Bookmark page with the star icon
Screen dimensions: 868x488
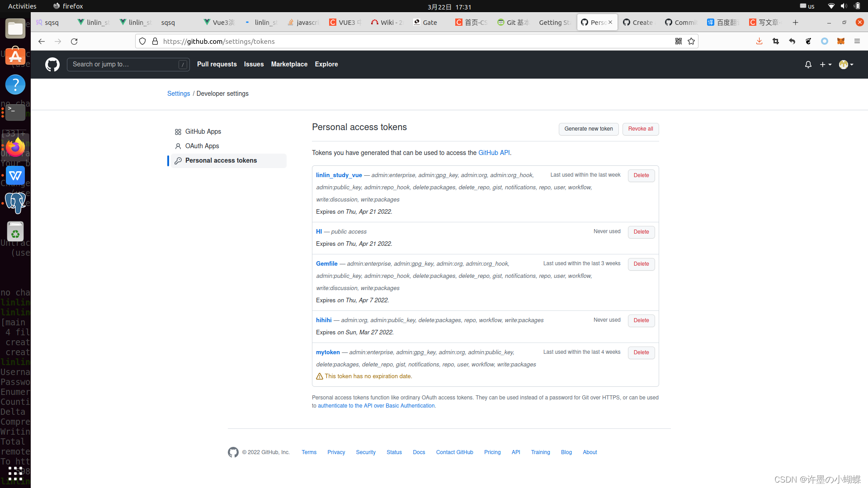coord(691,42)
